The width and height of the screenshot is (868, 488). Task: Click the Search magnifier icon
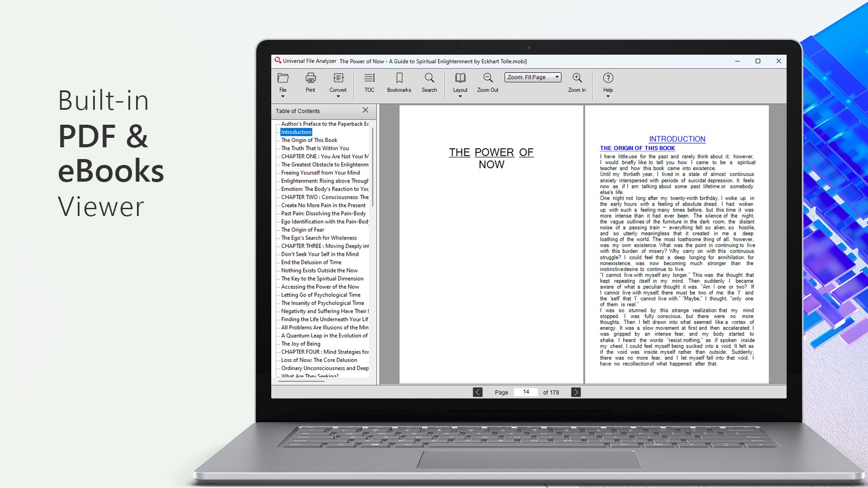(x=429, y=78)
